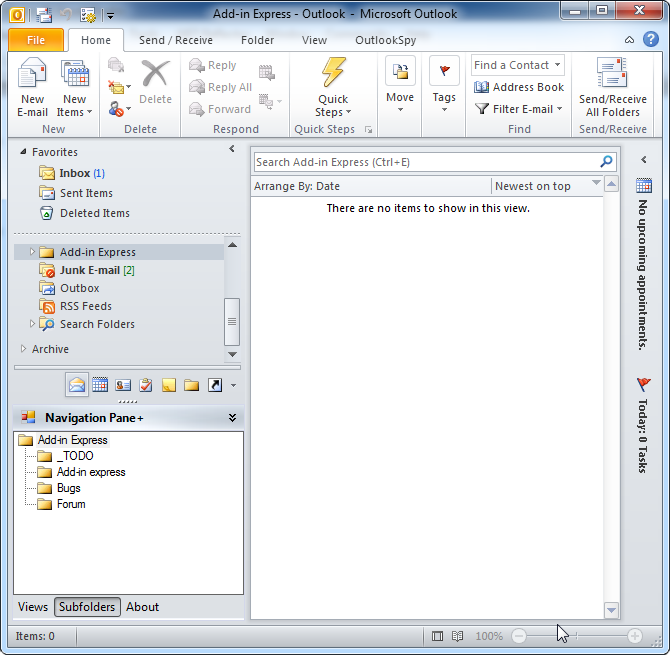Click the Junk block sender icon
670x655 pixels.
pyautogui.click(x=119, y=109)
